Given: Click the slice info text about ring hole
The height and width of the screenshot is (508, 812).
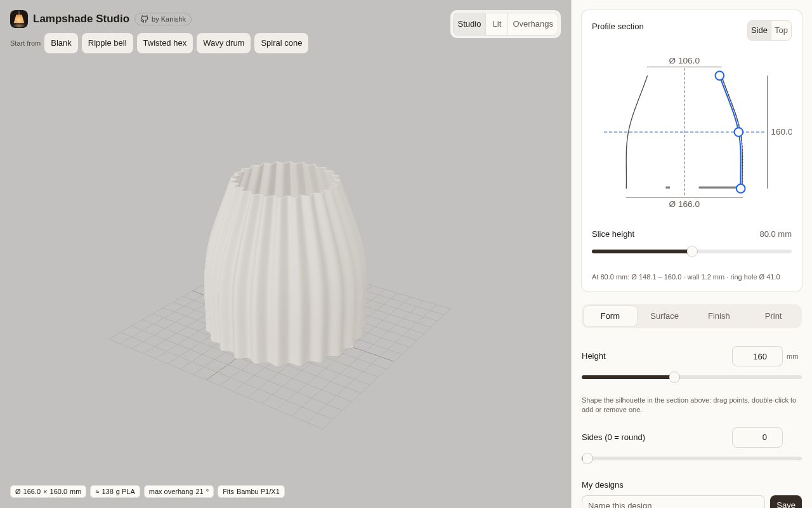Looking at the screenshot, I should (686, 277).
